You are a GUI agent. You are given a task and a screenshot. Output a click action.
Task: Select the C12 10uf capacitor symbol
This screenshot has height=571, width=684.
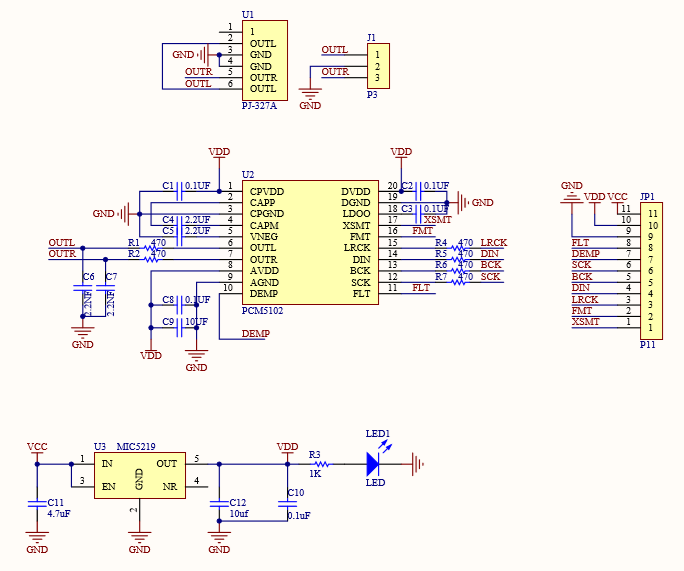point(219,505)
